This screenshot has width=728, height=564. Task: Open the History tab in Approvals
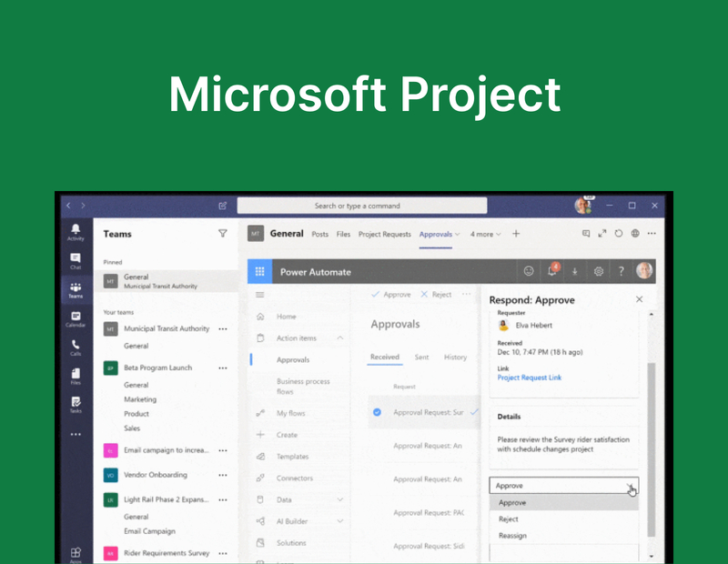coord(456,358)
